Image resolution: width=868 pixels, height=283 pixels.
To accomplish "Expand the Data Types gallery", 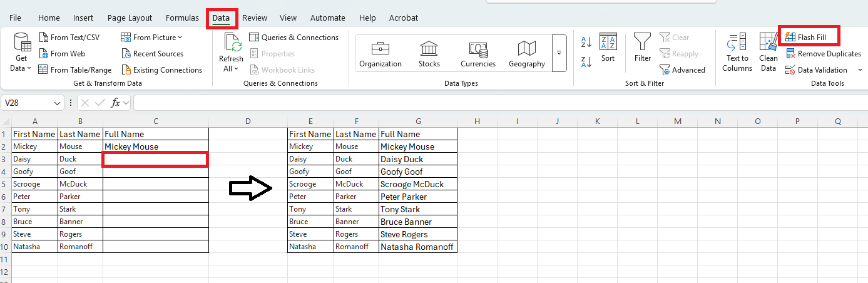I will click(559, 53).
